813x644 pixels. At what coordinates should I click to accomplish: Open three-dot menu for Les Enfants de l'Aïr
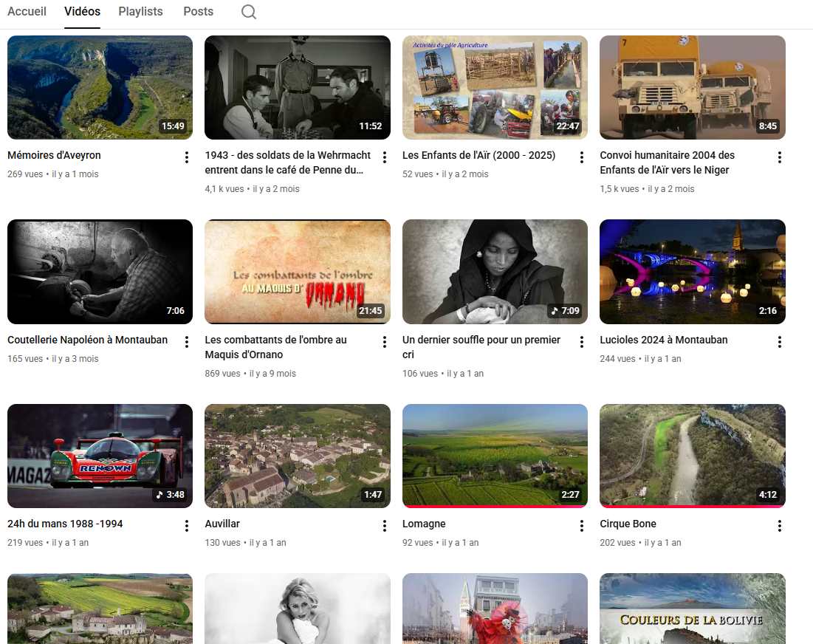tap(582, 157)
